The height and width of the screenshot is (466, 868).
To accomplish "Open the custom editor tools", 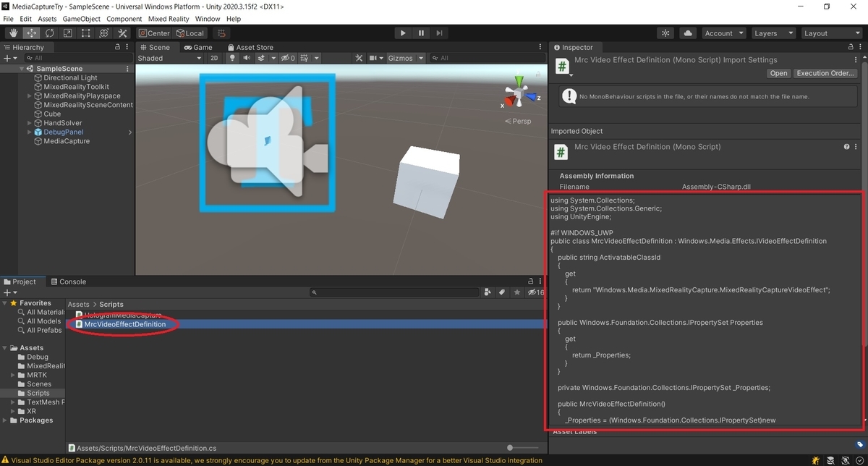I will point(122,33).
